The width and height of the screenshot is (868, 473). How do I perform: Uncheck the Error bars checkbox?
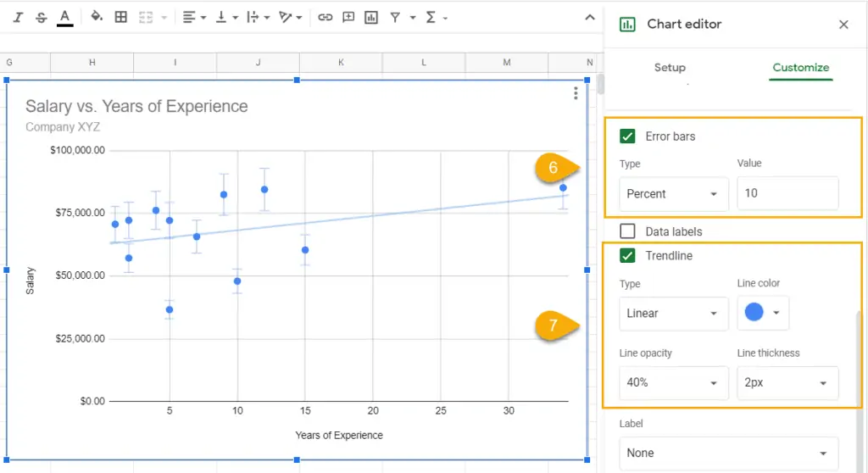pyautogui.click(x=628, y=136)
